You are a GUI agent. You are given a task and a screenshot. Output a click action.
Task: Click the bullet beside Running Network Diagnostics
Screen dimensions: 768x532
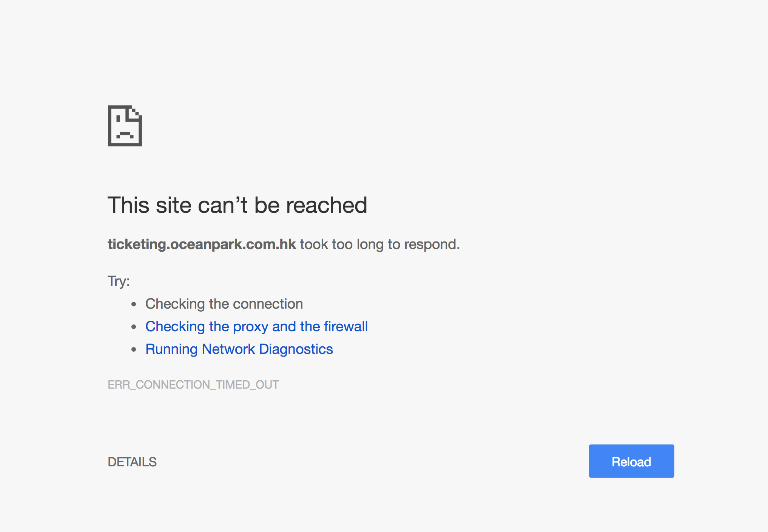click(x=134, y=349)
